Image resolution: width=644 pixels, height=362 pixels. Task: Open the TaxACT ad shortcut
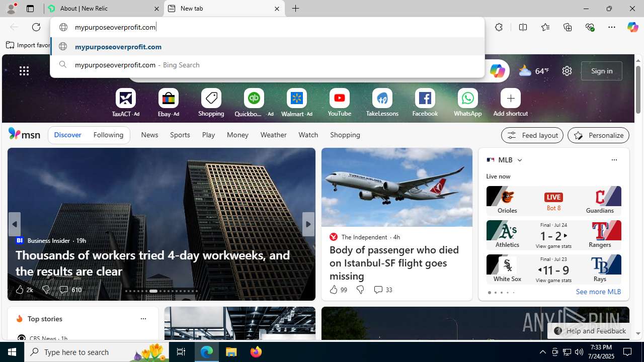(x=126, y=103)
